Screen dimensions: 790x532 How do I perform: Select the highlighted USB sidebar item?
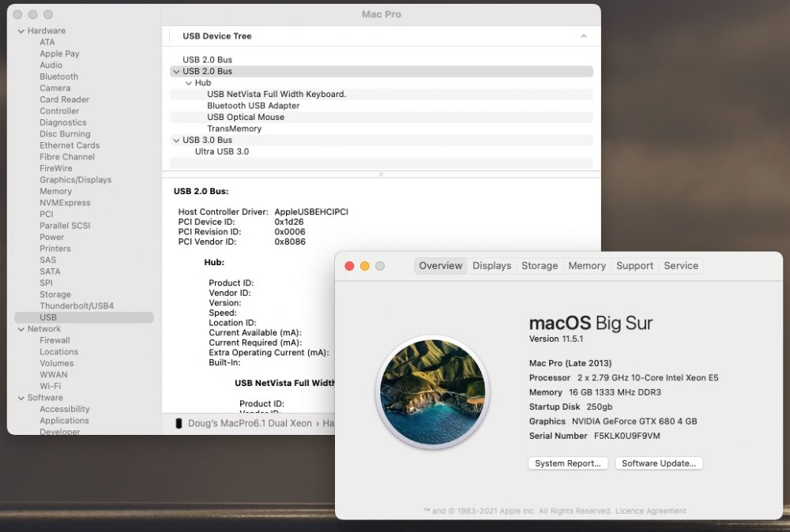pyautogui.click(x=85, y=317)
